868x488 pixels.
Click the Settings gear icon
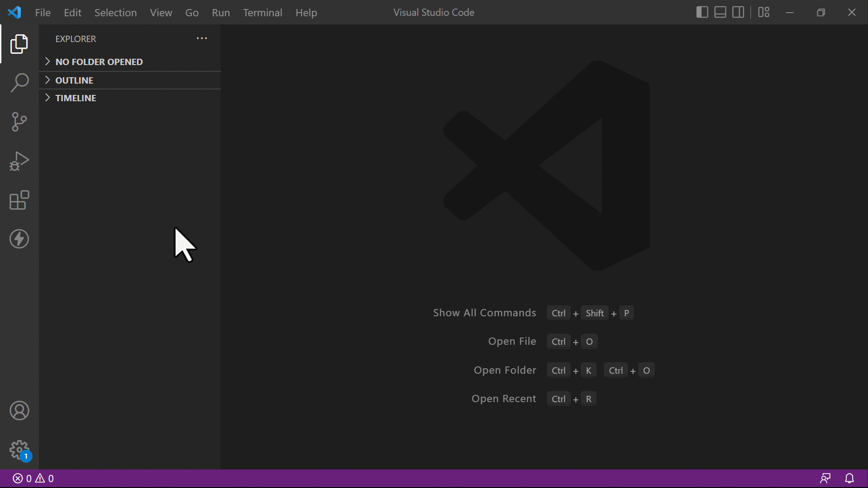tap(19, 449)
